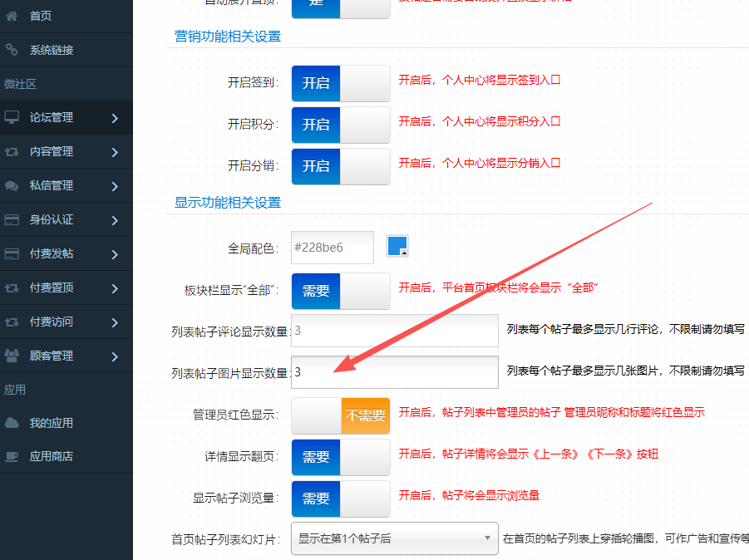
Task: Open the 首页帖子列表幻灯片 dropdown
Action: 394,538
